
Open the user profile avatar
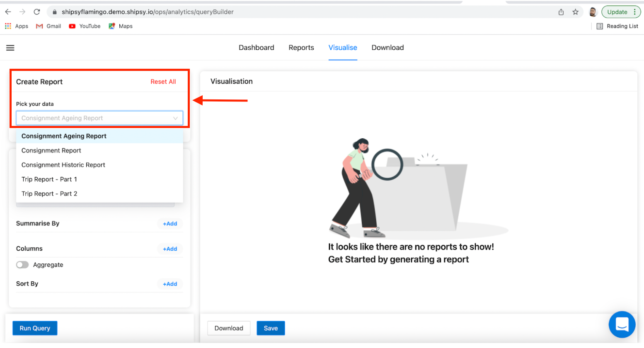pyautogui.click(x=593, y=12)
